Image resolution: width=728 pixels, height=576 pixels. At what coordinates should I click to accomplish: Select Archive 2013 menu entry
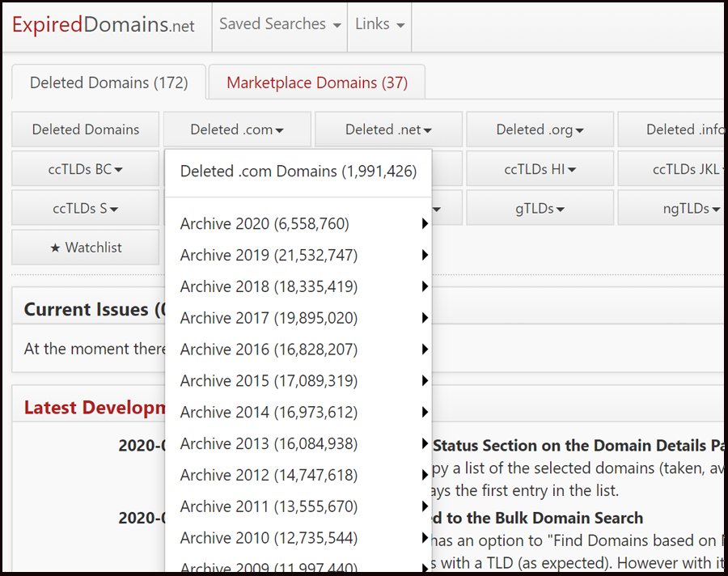(x=298, y=443)
